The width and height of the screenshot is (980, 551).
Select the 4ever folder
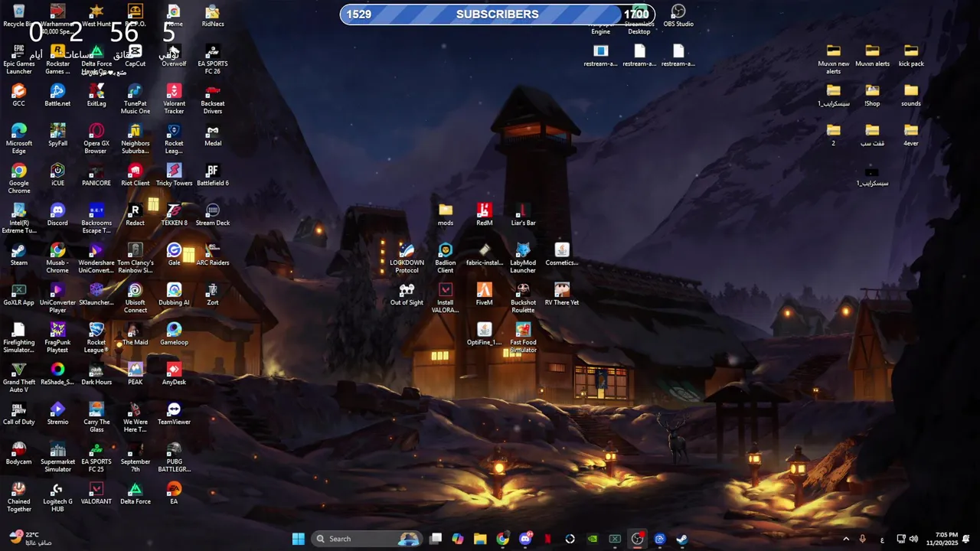coord(911,135)
